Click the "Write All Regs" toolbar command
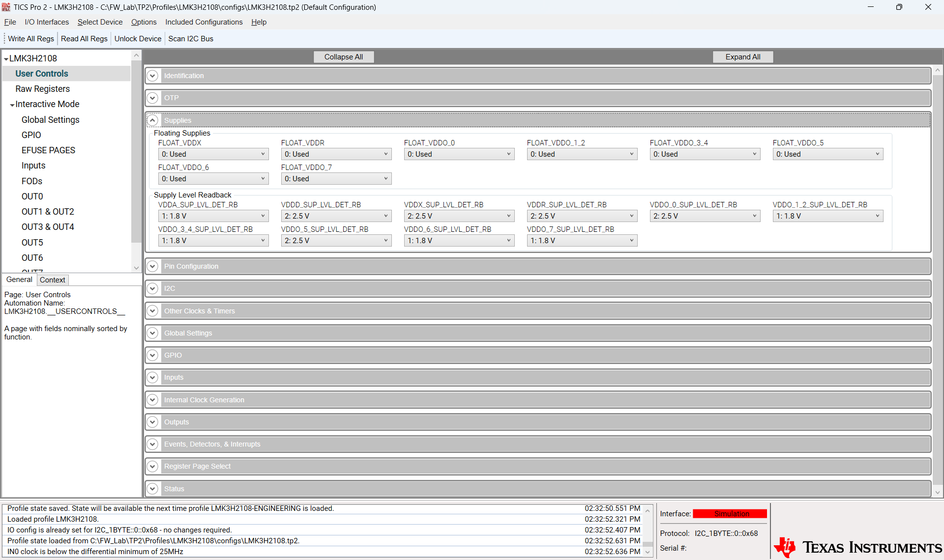Viewport: 944px width, 560px height. tap(30, 38)
